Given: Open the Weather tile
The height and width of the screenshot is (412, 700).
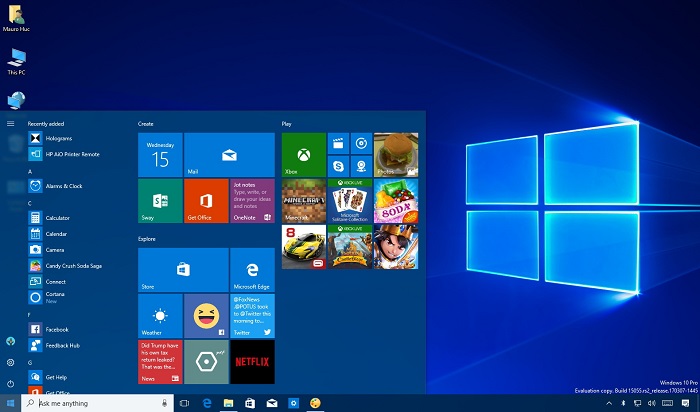Looking at the screenshot, I should tap(160, 316).
